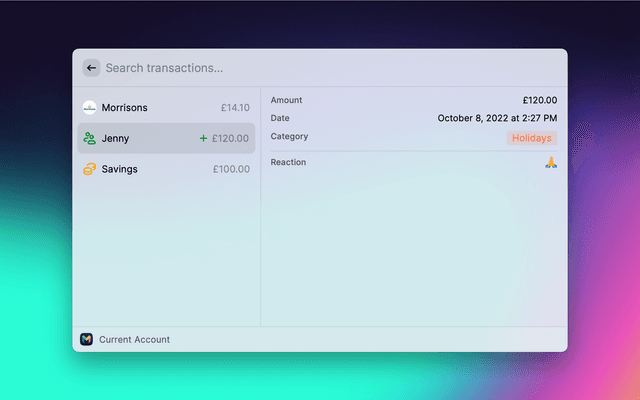
Task: Click the Savings pot coins icon
Action: pyautogui.click(x=89, y=169)
